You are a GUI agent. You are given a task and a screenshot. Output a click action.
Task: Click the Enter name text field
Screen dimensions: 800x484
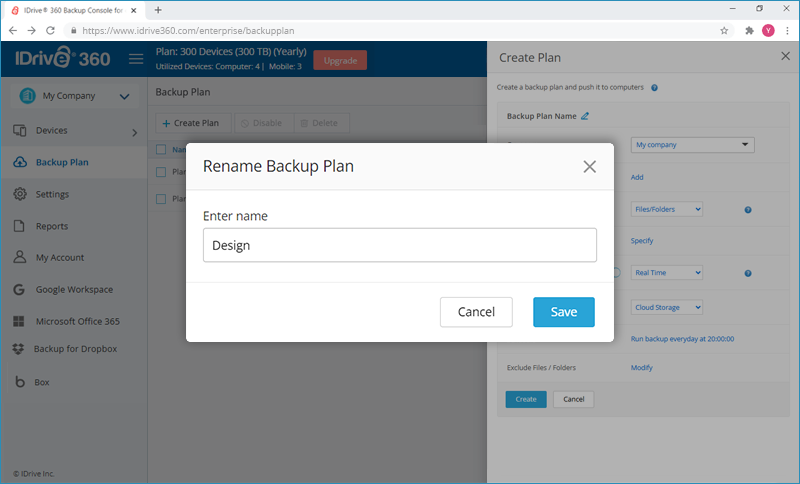pos(399,245)
